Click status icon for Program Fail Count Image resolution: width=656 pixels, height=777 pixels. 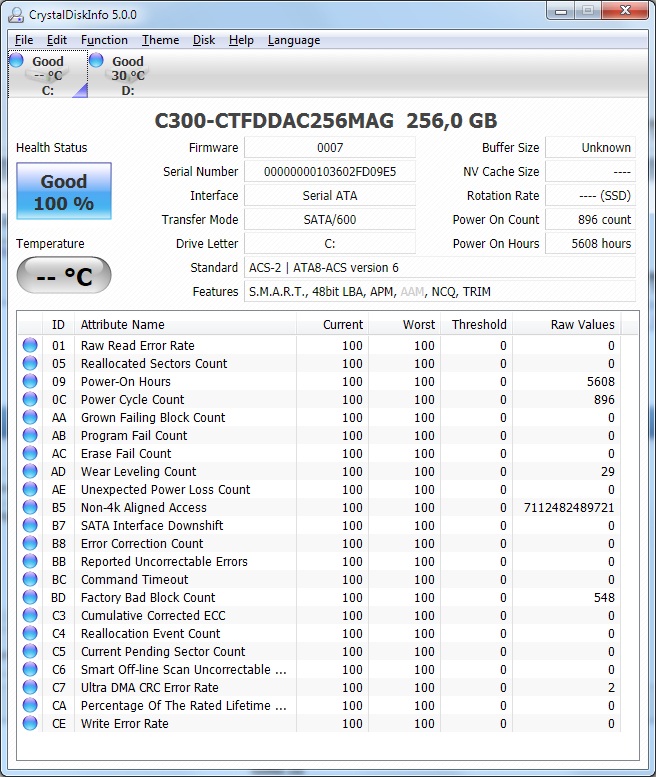click(30, 435)
